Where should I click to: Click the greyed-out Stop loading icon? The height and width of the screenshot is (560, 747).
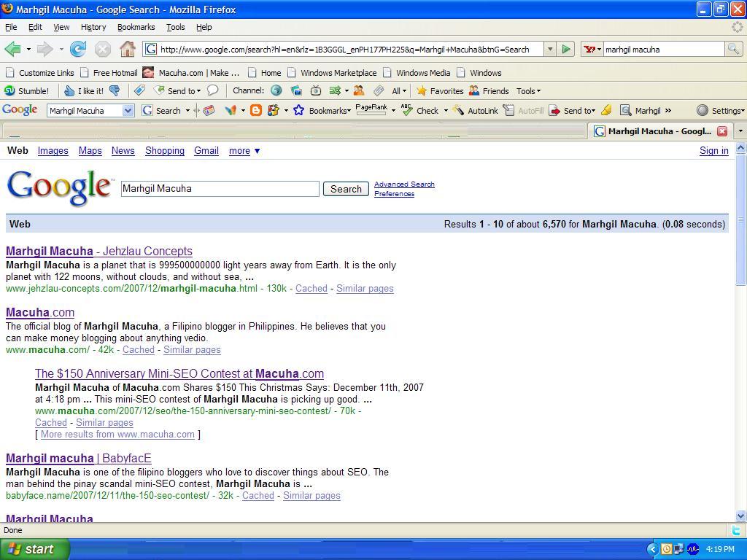tap(102, 49)
